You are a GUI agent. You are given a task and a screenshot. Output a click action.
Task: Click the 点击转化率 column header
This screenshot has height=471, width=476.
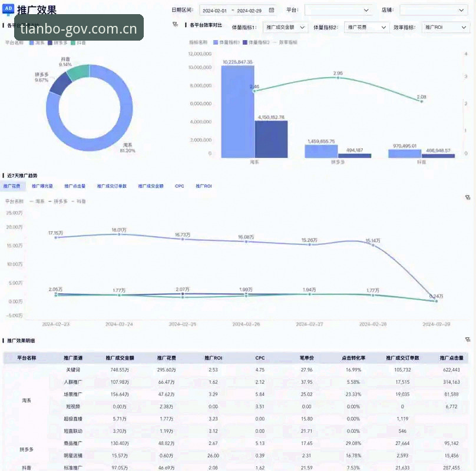353,358
